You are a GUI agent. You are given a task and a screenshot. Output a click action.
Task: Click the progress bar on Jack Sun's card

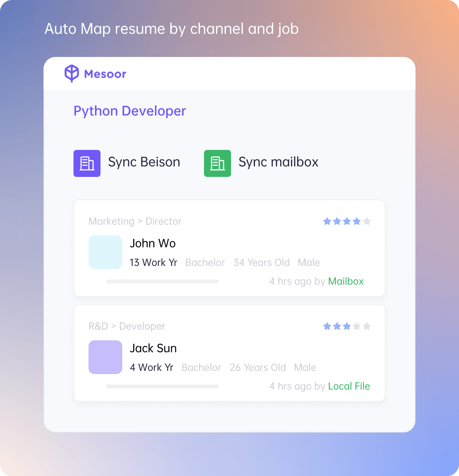click(x=162, y=386)
